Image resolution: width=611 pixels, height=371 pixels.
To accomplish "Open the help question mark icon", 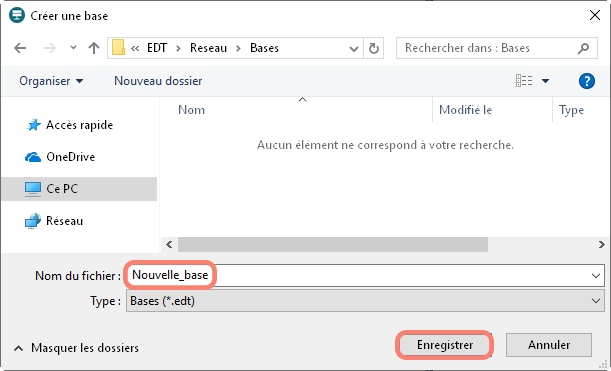I will (586, 81).
